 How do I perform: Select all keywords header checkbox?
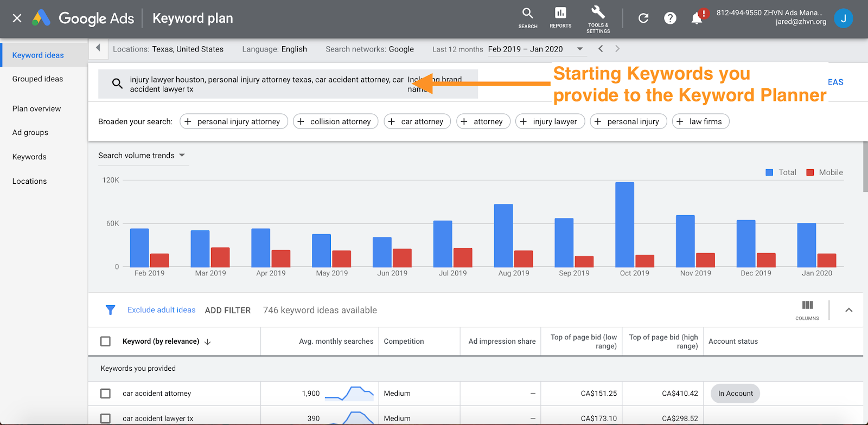[106, 342]
